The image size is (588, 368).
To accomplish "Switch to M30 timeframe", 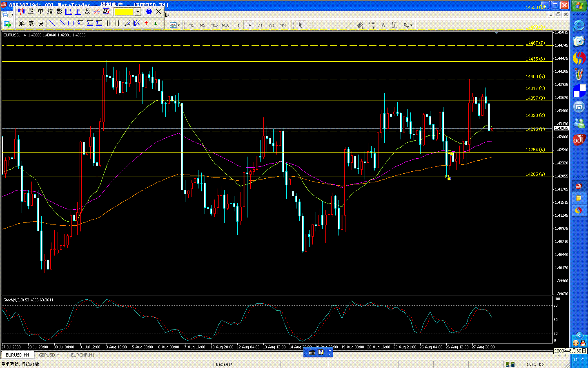I will pyautogui.click(x=225, y=25).
